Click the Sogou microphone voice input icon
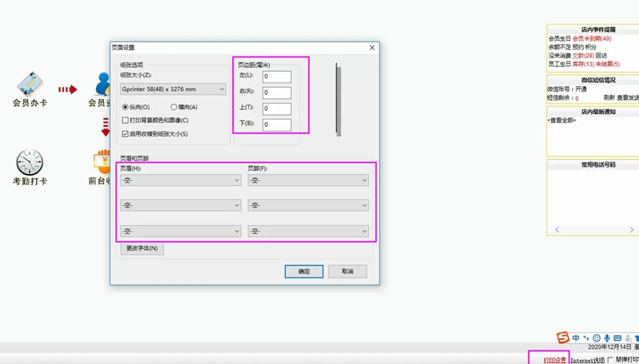 tap(607, 337)
